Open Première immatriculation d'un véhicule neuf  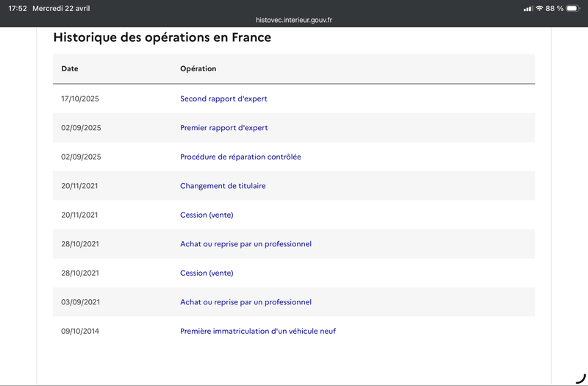pos(258,332)
